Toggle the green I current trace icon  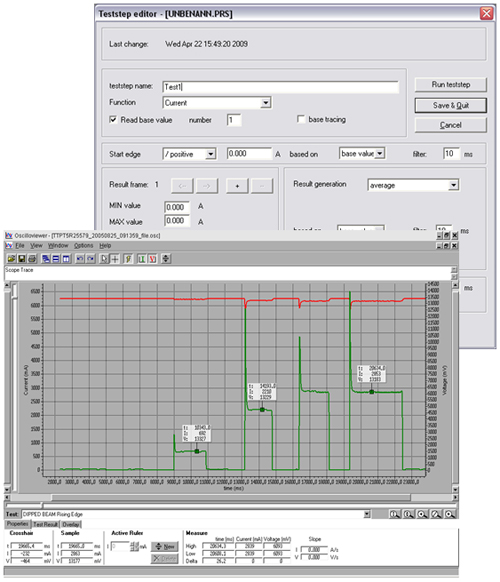142,259
